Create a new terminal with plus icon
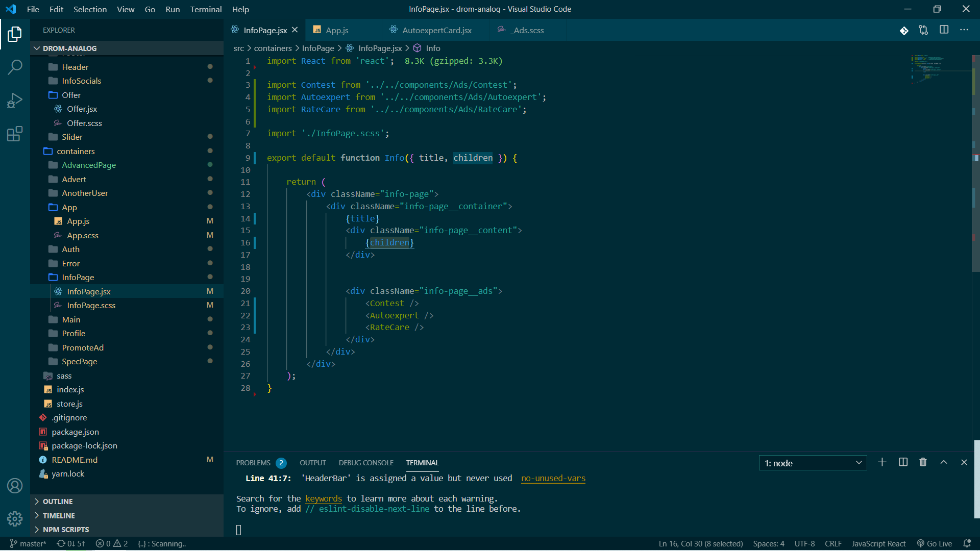 (882, 462)
